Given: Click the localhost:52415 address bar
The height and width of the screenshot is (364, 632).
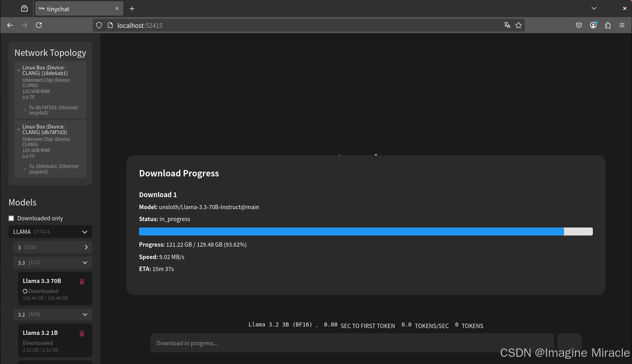Looking at the screenshot, I should pyautogui.click(x=308, y=25).
